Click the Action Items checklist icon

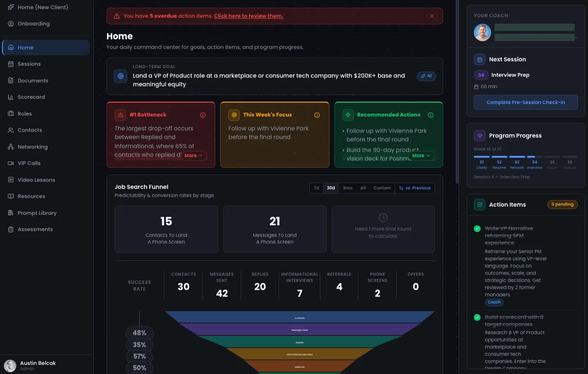[x=479, y=205]
